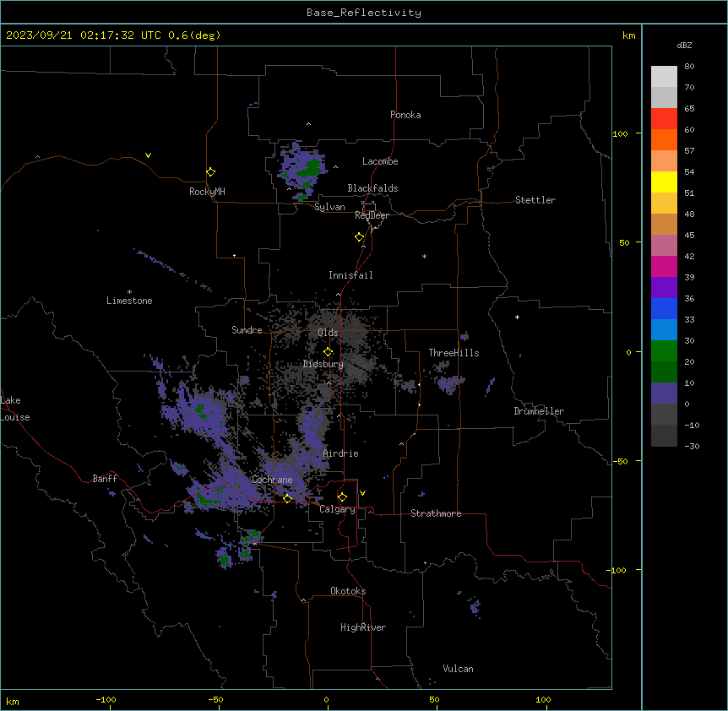Click the legend value 80

pyautogui.click(x=689, y=67)
